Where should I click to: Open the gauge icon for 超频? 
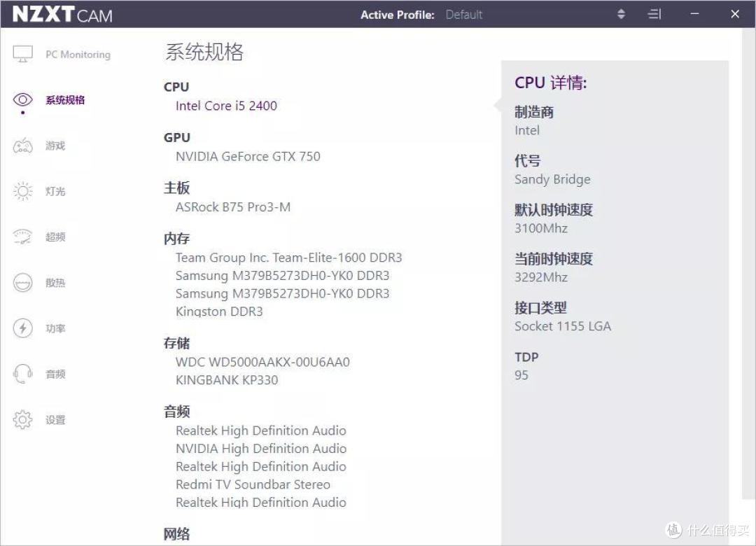22,237
